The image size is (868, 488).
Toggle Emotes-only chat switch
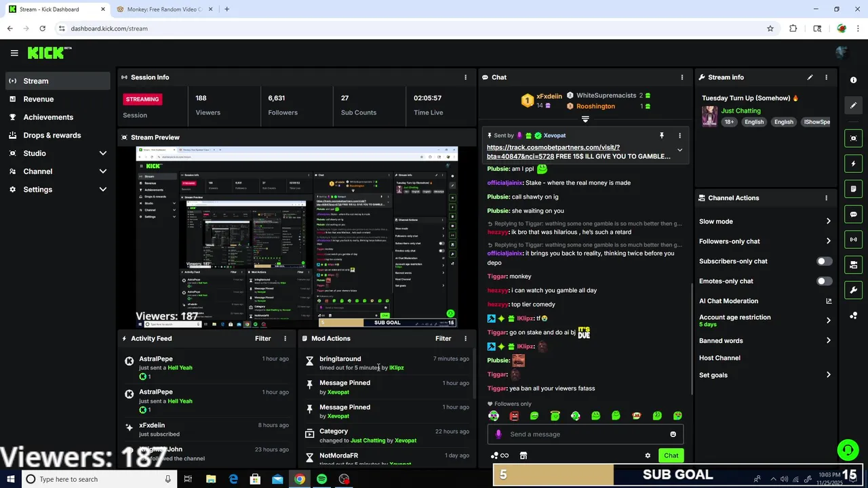coord(824,281)
